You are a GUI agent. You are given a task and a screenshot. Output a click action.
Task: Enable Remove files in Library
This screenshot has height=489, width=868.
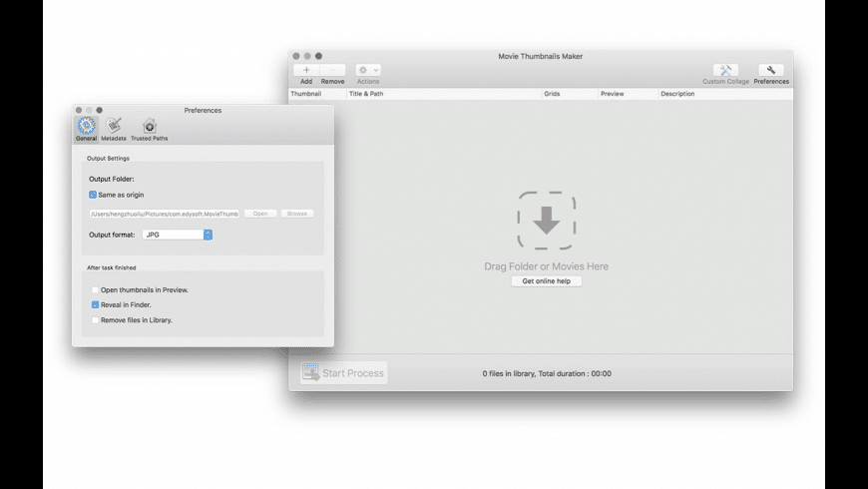pos(95,320)
